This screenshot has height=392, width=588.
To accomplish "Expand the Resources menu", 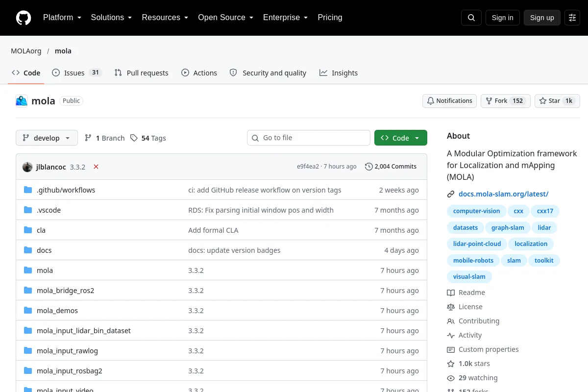I will 165,18.
